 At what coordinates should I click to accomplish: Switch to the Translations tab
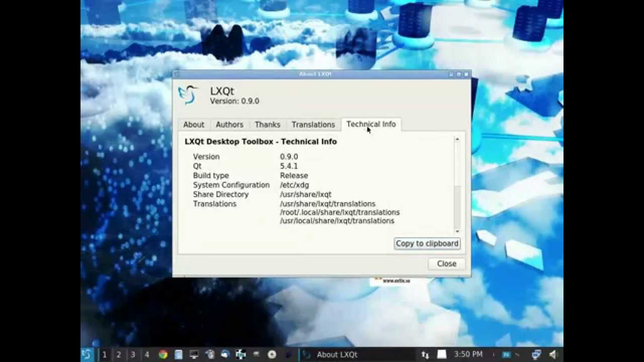[313, 125]
